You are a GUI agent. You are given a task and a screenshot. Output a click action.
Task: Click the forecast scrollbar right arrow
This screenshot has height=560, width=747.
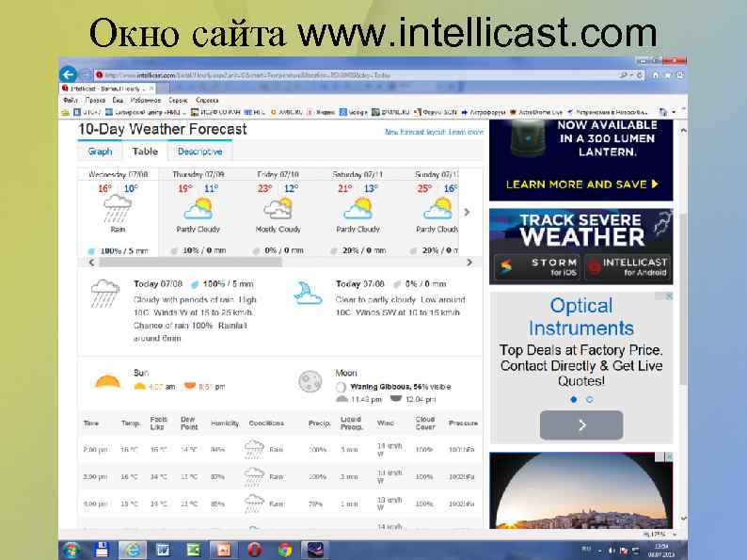pyautogui.click(x=469, y=263)
